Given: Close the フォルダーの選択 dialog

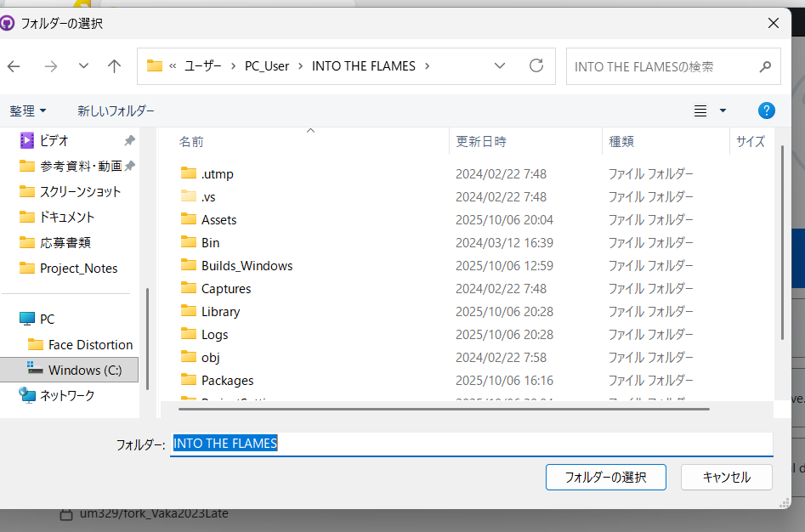Looking at the screenshot, I should [x=774, y=23].
